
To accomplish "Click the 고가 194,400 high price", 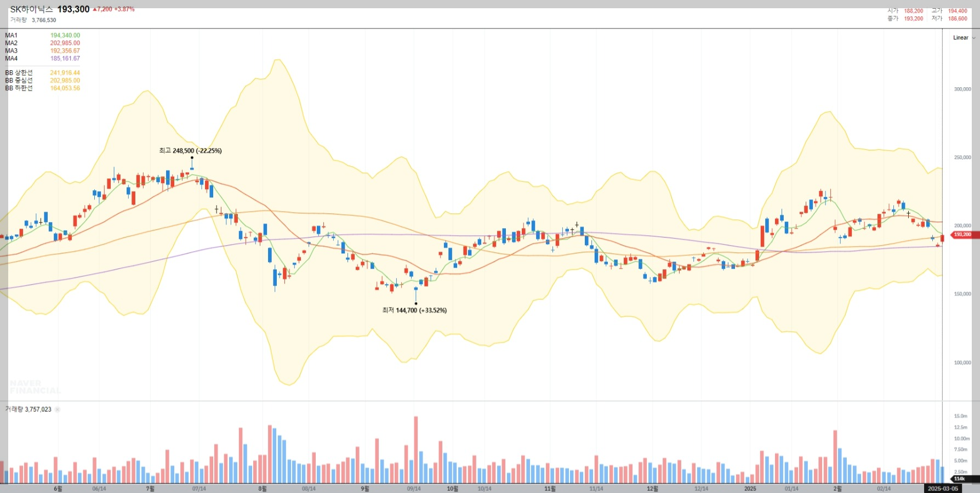I will click(x=949, y=11).
